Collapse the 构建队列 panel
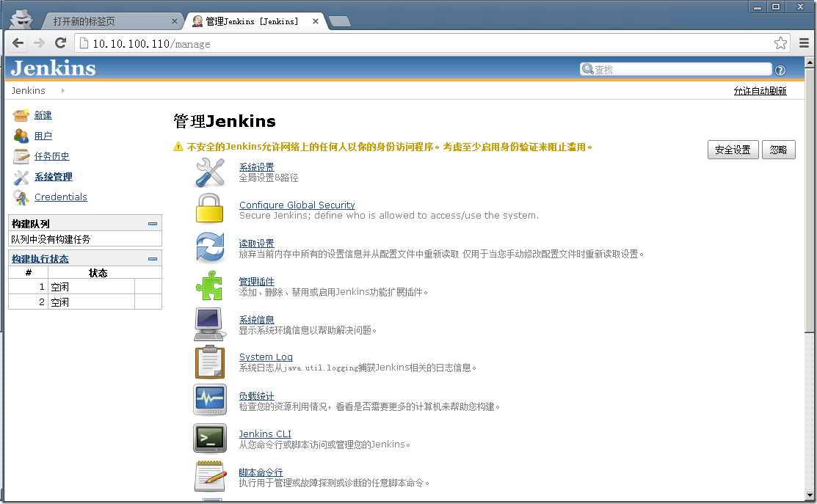The image size is (817, 504). [x=152, y=224]
